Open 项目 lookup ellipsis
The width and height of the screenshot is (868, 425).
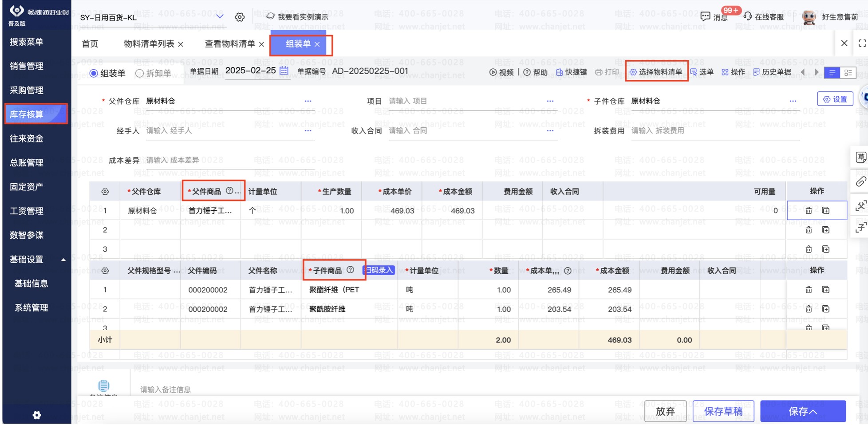(550, 101)
